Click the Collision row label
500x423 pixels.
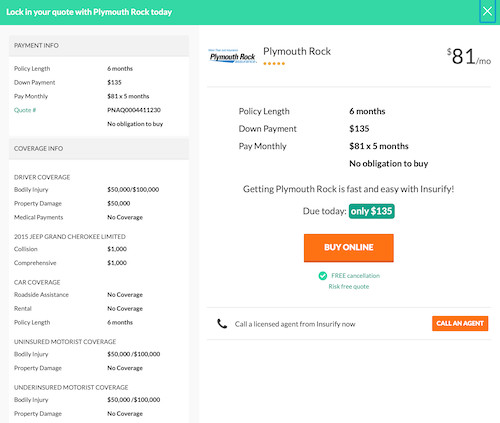(x=26, y=249)
